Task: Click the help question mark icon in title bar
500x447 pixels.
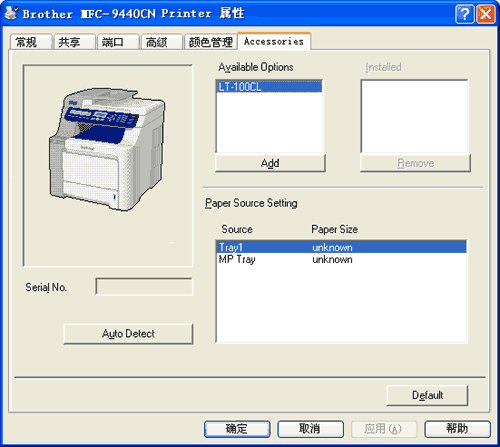Action: (464, 14)
